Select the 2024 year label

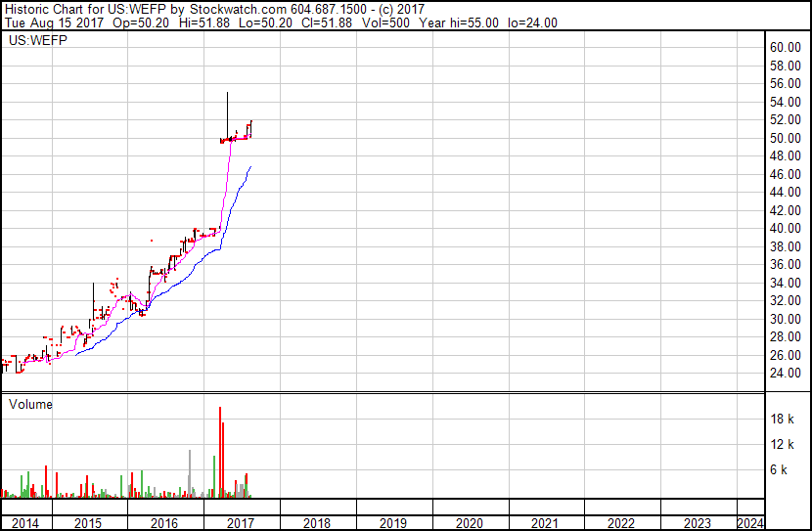749,523
